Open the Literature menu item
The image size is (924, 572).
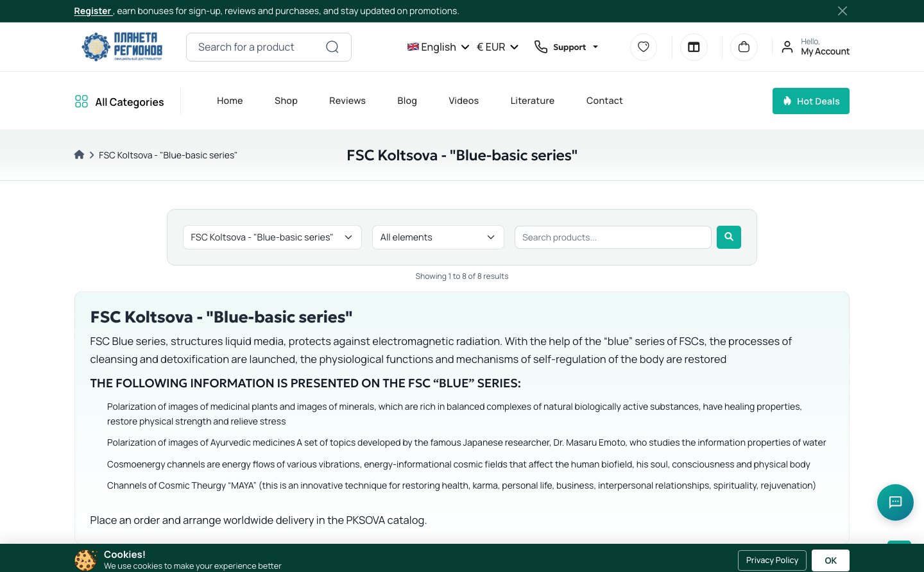[533, 101]
